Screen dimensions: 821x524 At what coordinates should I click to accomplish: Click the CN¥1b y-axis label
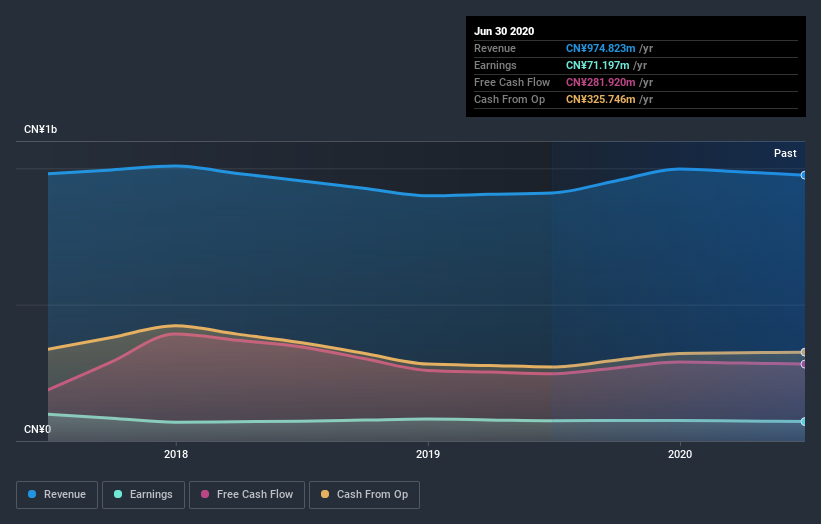click(40, 129)
